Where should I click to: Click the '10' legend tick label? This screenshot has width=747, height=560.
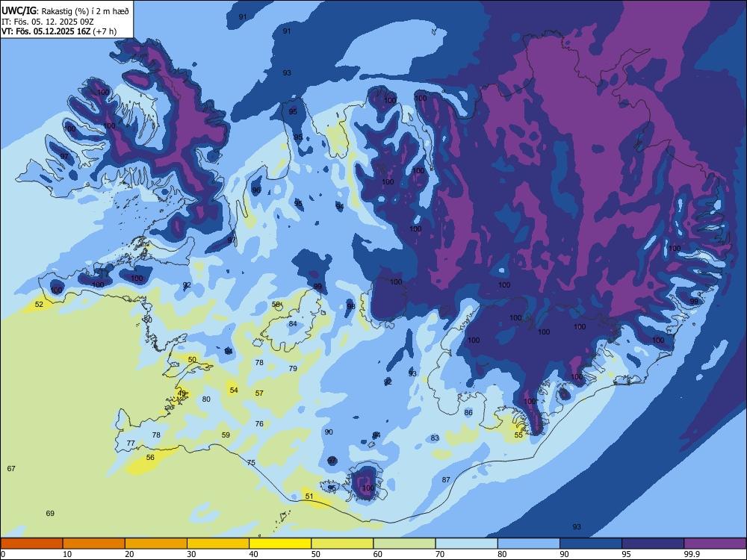coord(67,554)
